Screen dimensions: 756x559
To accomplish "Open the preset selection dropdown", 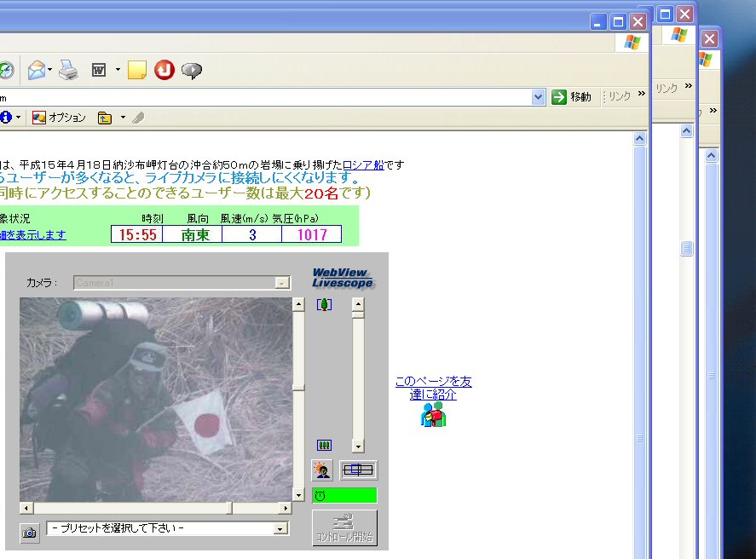I will 281,529.
